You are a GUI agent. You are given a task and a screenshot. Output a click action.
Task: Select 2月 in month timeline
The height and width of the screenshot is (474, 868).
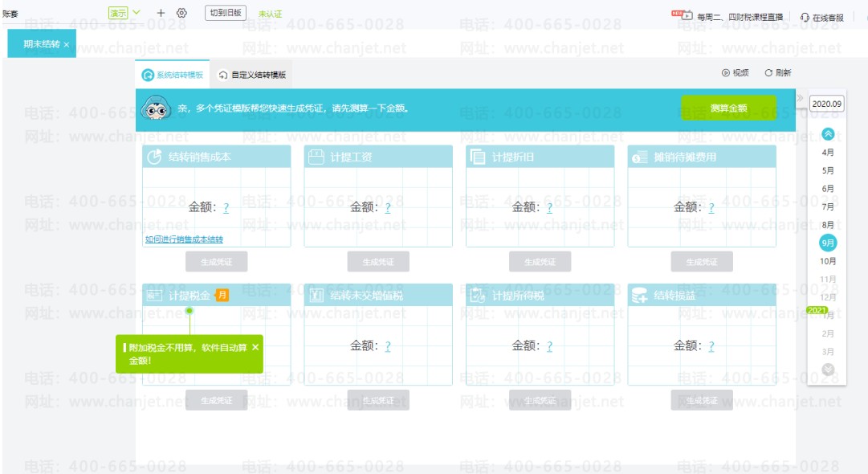[x=828, y=333]
